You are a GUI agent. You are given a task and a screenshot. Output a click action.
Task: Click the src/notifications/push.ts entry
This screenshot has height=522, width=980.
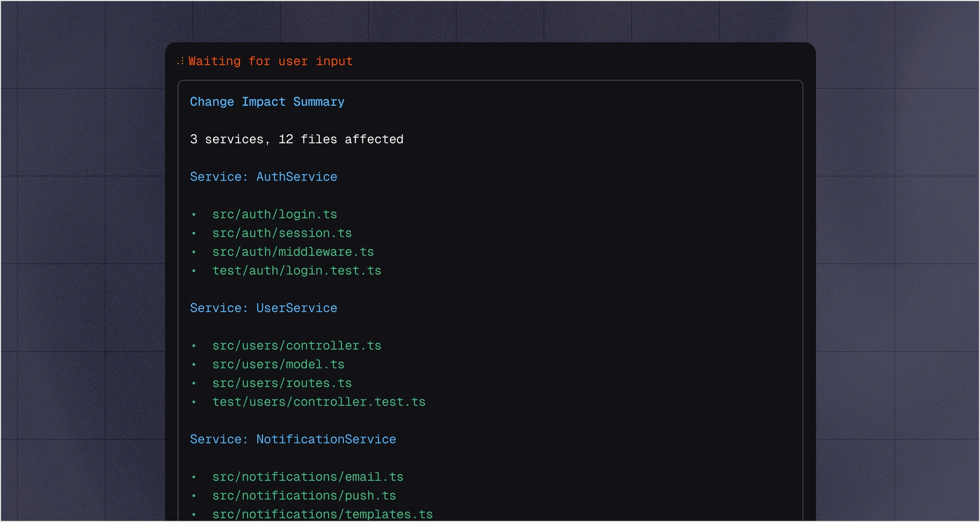click(304, 496)
